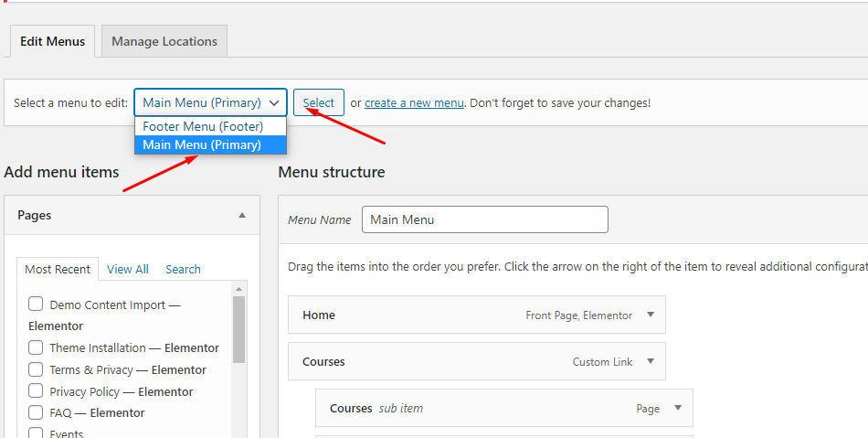Viewport: 868px width, 438px height.
Task: Click the Pages list scroll up arrow
Action: pyautogui.click(x=239, y=288)
